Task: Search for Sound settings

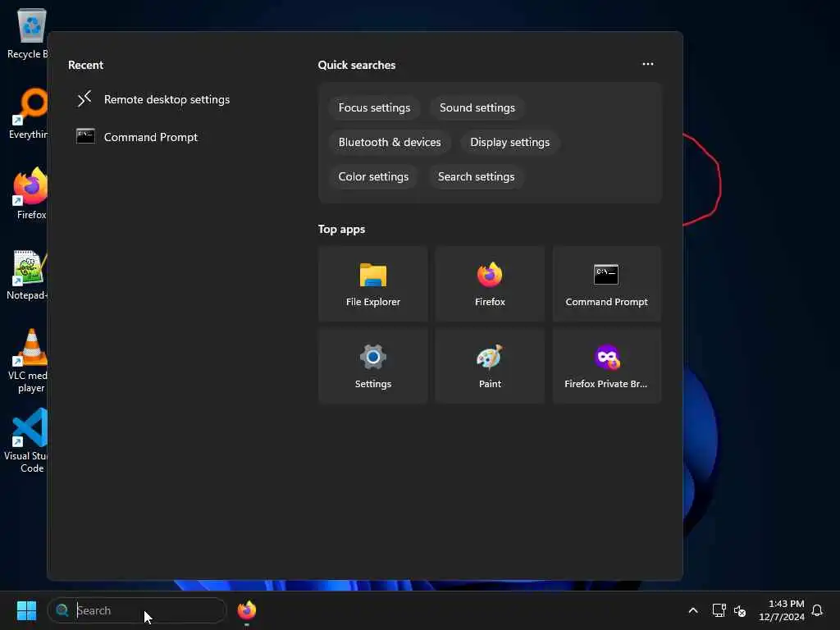Action: tap(477, 107)
